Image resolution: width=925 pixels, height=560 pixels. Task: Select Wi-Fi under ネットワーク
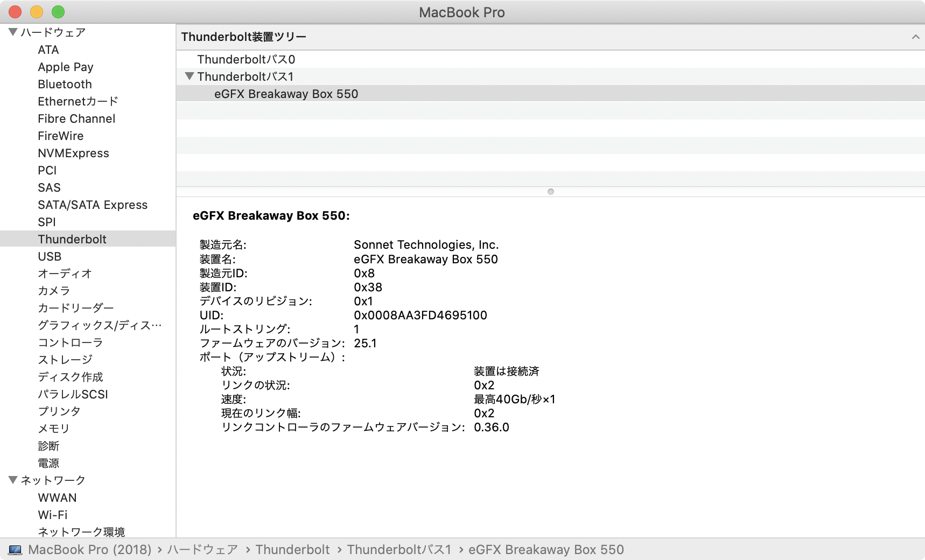tap(51, 515)
